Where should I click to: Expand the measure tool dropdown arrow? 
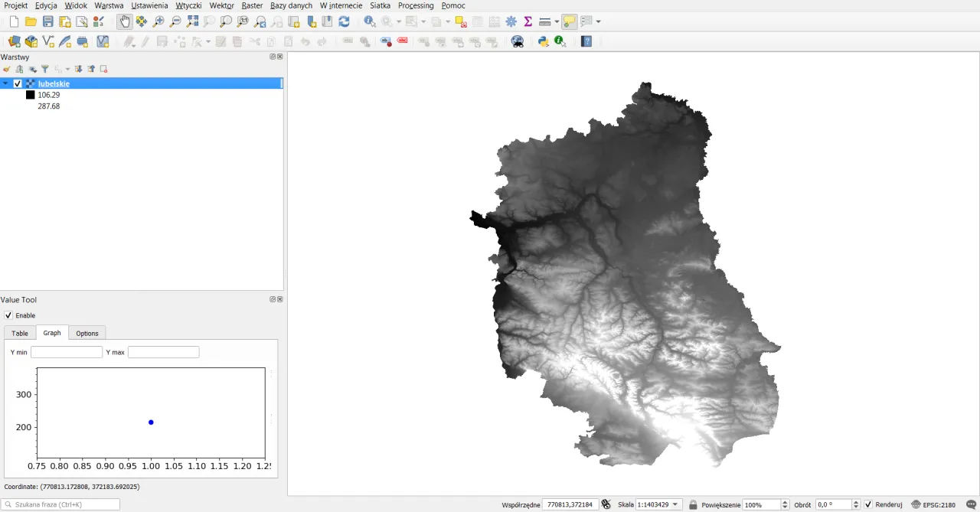557,21
